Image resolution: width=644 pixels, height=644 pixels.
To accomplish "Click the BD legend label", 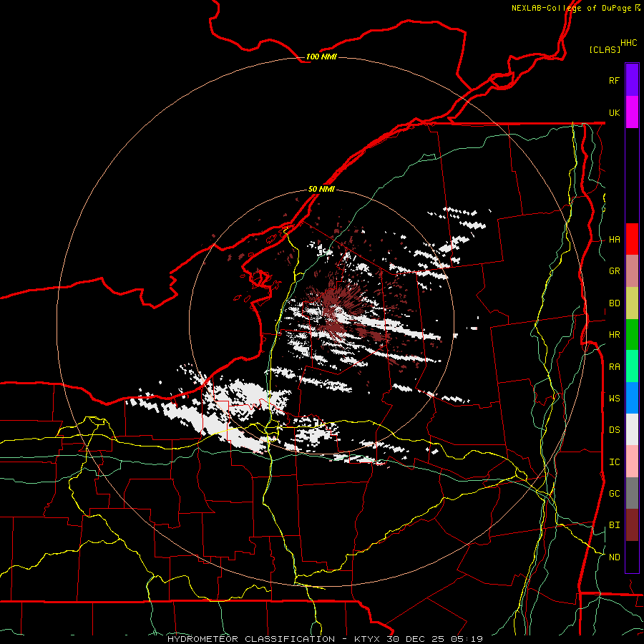I will (614, 303).
